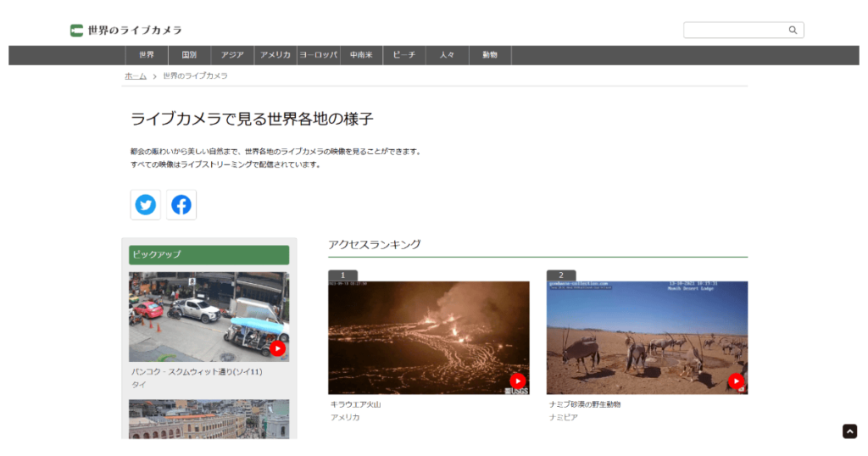Click the search magnifier icon
This screenshot has height=456, width=868.
tap(793, 31)
